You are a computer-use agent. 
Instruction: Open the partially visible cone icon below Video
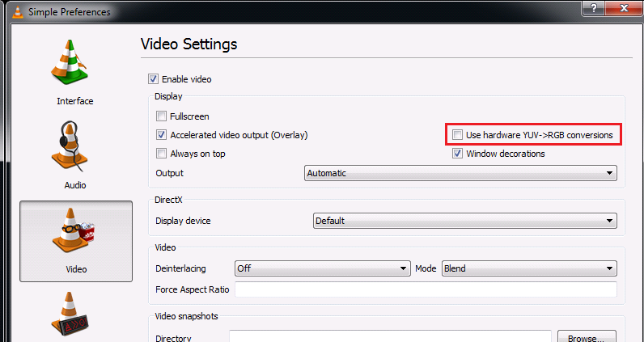point(74,315)
